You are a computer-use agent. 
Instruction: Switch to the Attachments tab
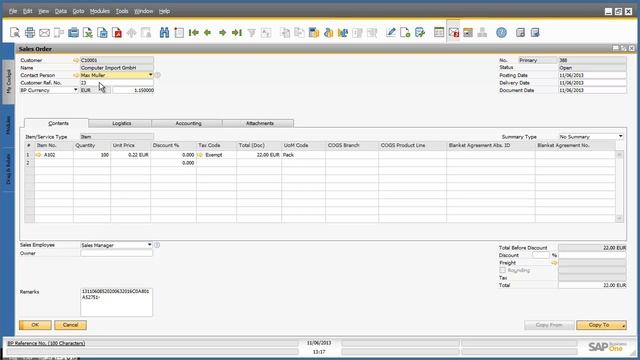(x=260, y=123)
